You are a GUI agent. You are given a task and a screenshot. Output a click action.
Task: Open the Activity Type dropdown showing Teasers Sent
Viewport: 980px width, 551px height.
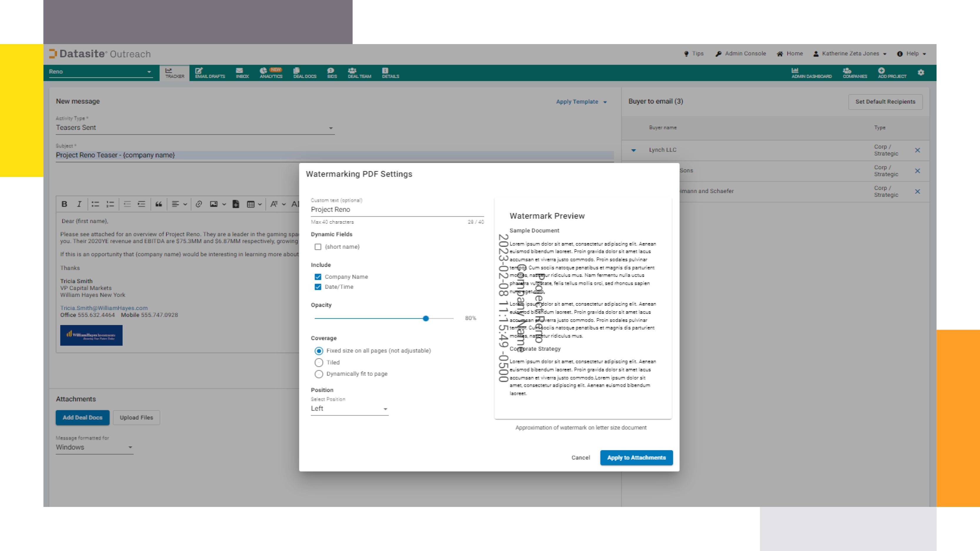pyautogui.click(x=195, y=128)
